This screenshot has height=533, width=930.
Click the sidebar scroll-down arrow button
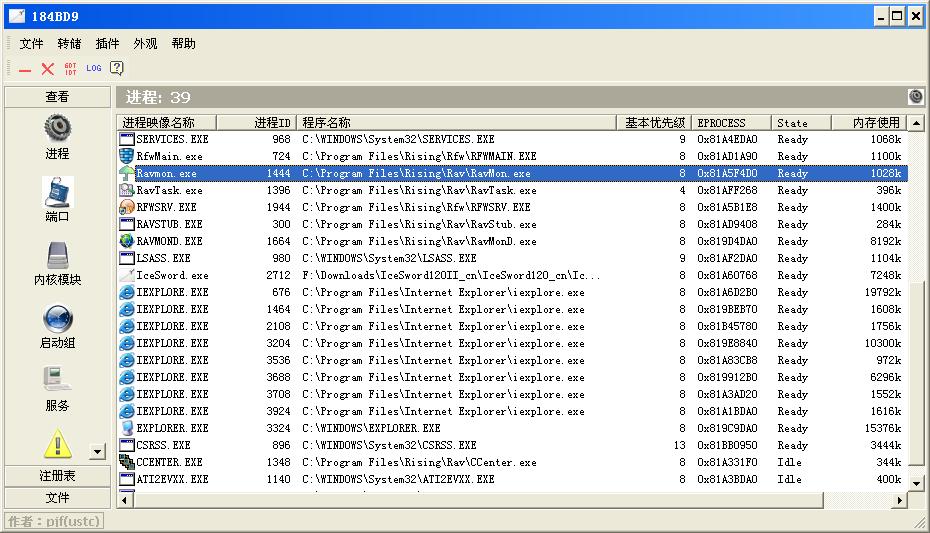[x=97, y=452]
